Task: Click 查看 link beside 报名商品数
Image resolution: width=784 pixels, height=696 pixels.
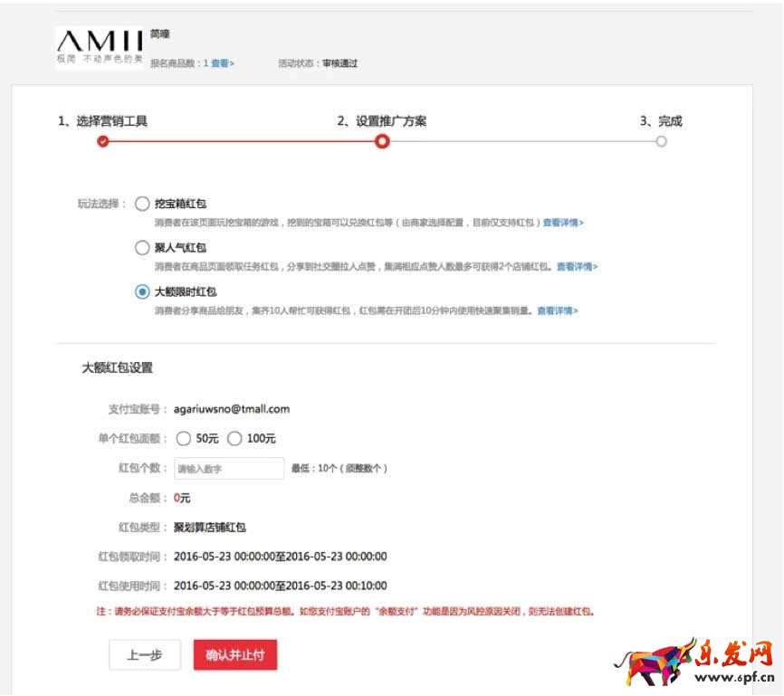Action: (222, 64)
